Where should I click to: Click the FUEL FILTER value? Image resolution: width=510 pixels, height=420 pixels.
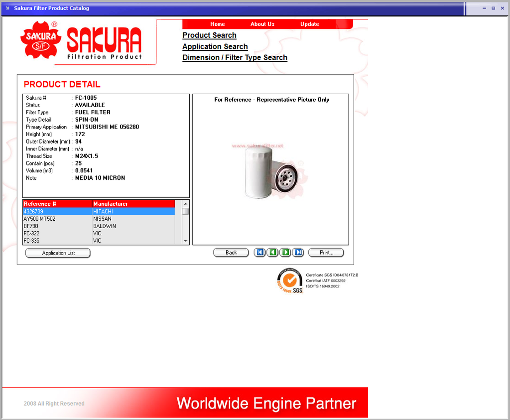point(93,112)
